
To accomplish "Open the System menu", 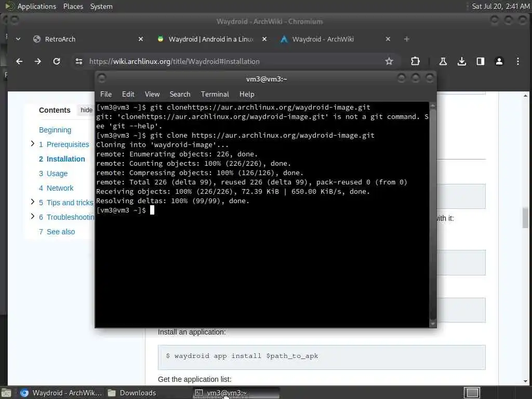I will 101,6.
